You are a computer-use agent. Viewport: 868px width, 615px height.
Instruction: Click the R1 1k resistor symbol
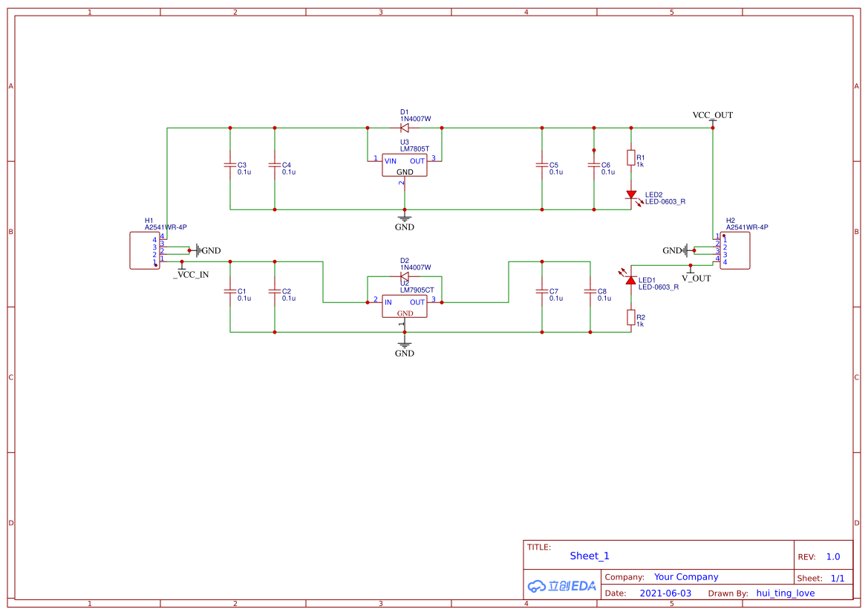[631, 157]
